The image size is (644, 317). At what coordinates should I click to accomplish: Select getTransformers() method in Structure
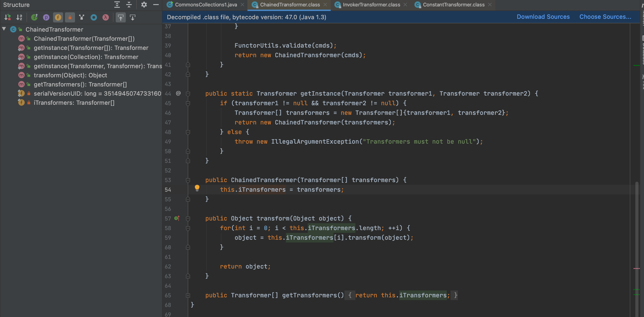[x=80, y=84]
